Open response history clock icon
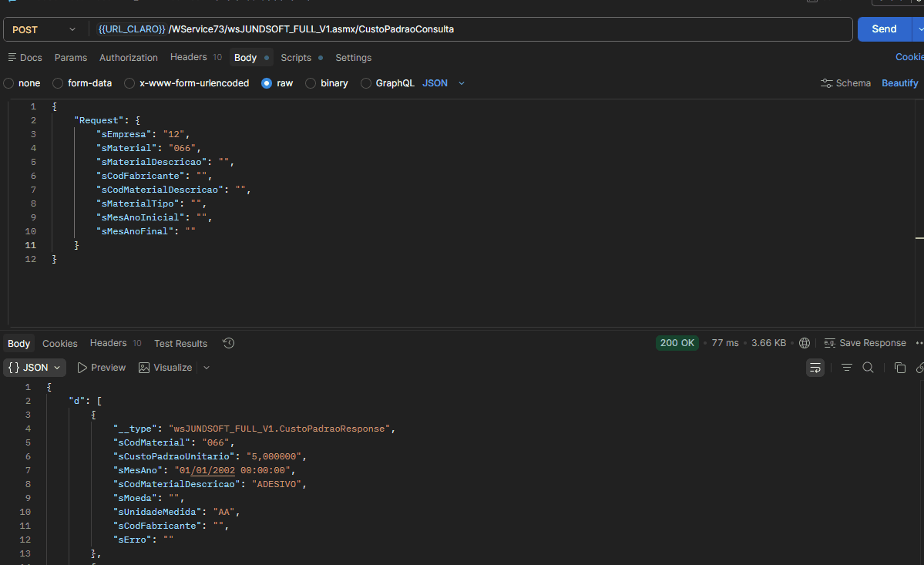Image resolution: width=924 pixels, height=565 pixels. 229,343
